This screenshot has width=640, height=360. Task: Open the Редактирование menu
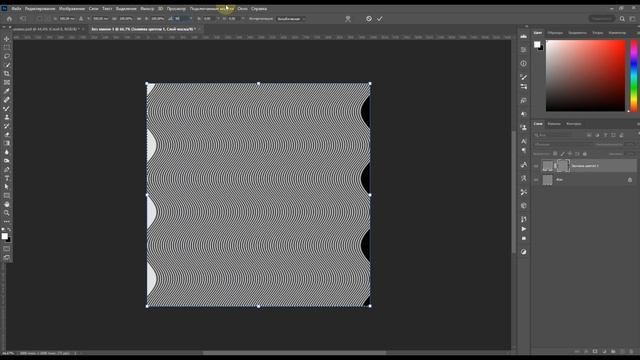tap(40, 9)
